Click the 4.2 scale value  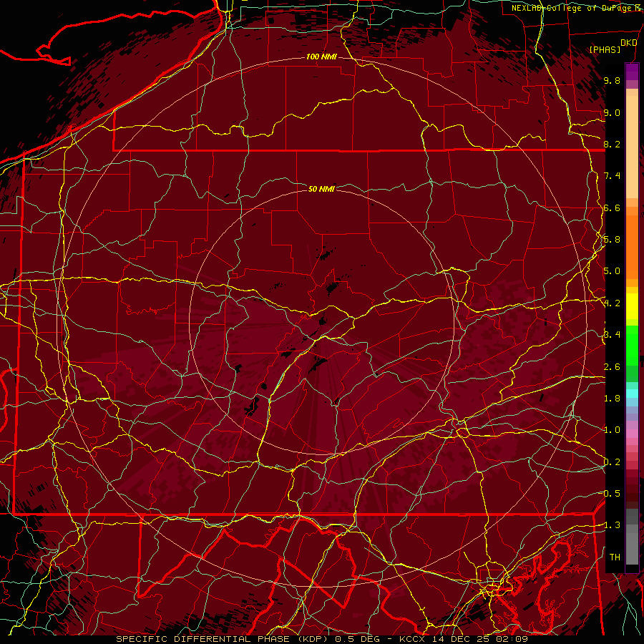(x=612, y=303)
